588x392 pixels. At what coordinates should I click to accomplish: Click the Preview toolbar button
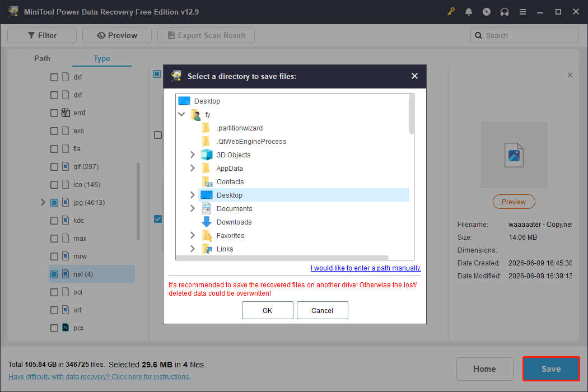coord(117,35)
